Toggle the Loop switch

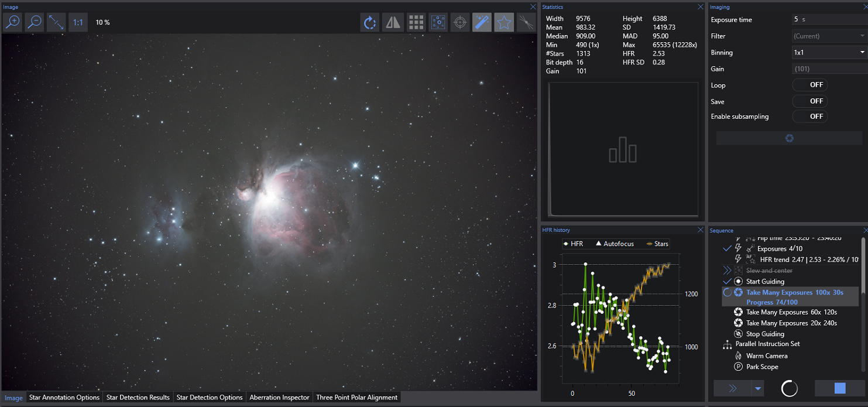(x=810, y=85)
